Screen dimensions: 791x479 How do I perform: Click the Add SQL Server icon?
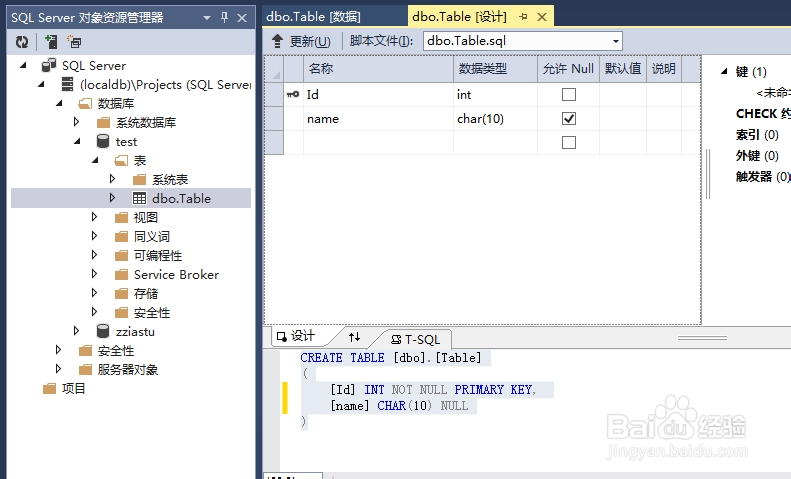pos(51,42)
